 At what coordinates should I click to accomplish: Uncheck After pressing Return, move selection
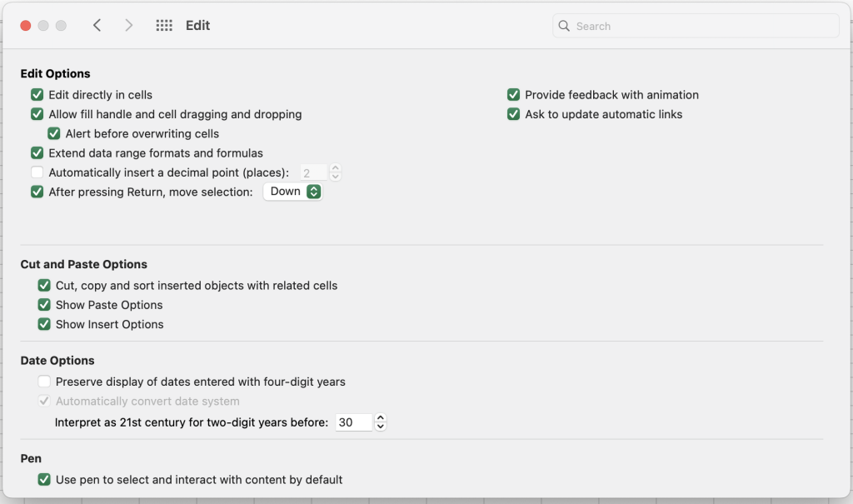(37, 192)
